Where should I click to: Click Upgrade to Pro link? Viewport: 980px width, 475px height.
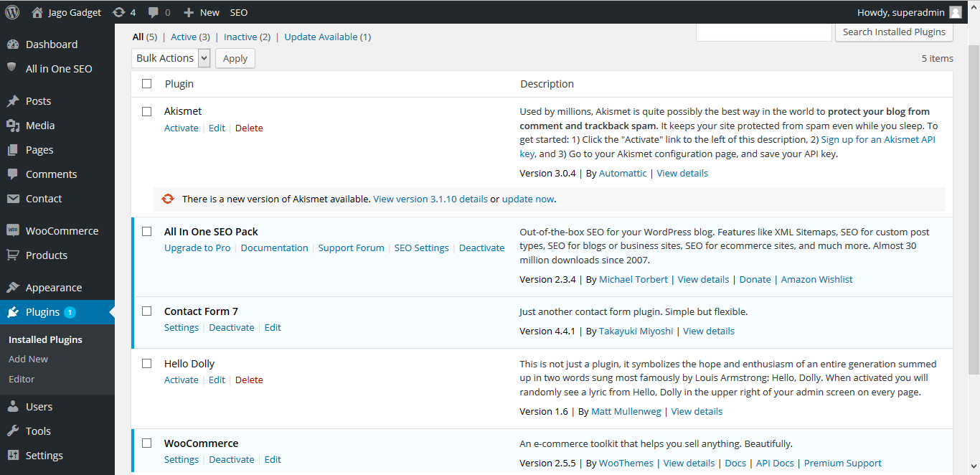pos(197,248)
